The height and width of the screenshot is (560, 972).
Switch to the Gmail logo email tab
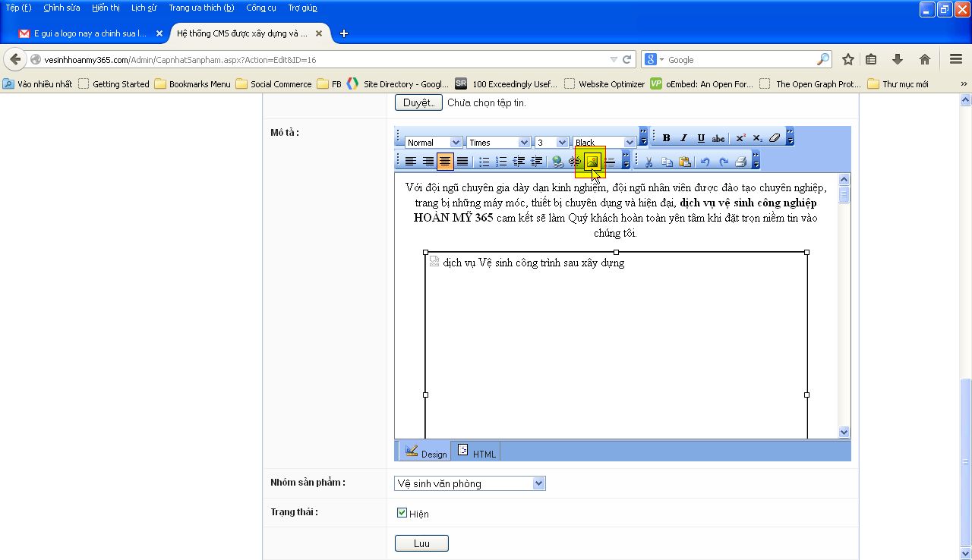[x=90, y=33]
